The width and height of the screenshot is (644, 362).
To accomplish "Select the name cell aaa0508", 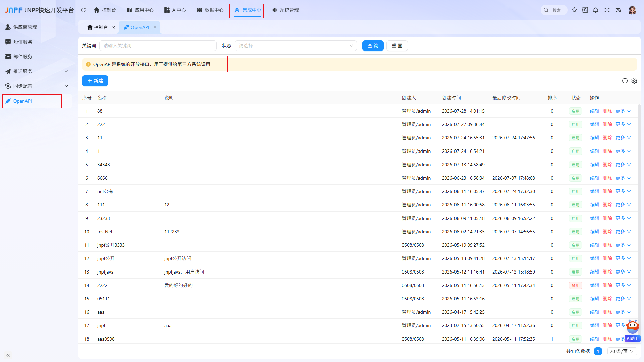I will [x=106, y=339].
